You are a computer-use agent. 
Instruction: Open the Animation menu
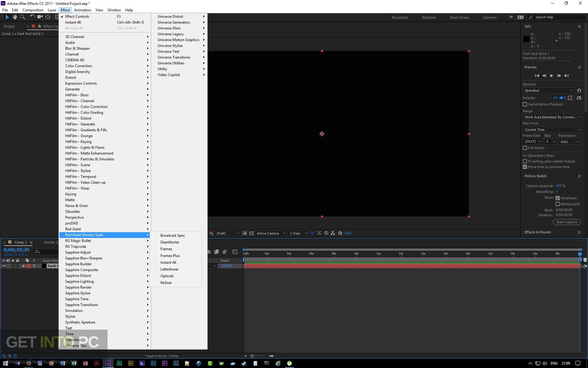(83, 10)
